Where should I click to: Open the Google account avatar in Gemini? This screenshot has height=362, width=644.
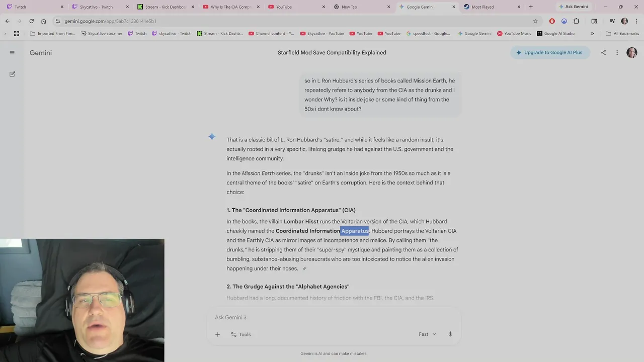tap(632, 53)
